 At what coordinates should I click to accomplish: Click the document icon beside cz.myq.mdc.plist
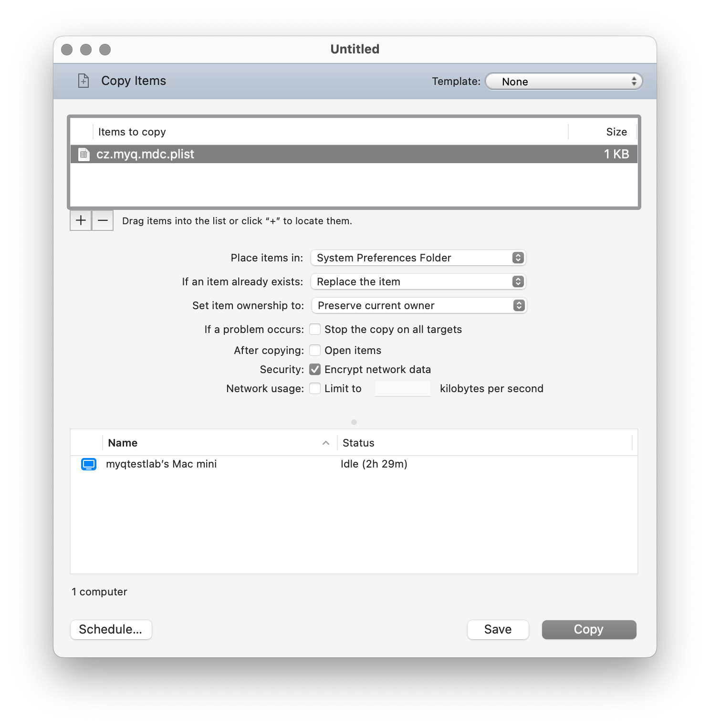(84, 154)
